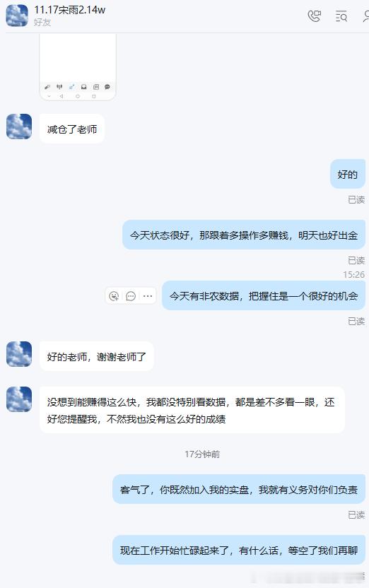
Task: Open more options for non-farm message
Action: [148, 296]
